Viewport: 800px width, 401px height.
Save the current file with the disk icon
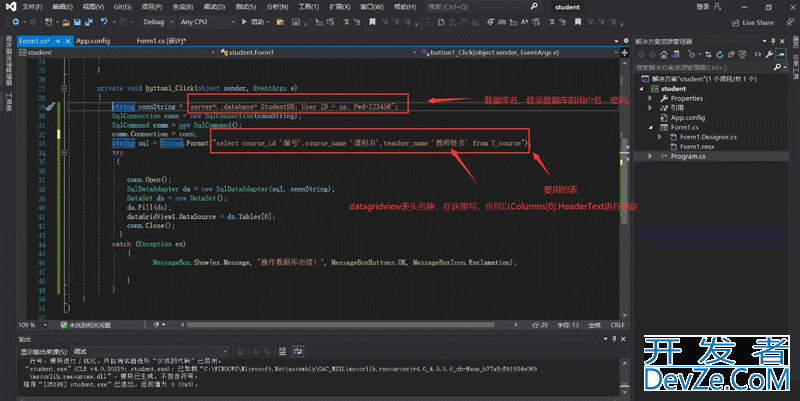coord(77,22)
